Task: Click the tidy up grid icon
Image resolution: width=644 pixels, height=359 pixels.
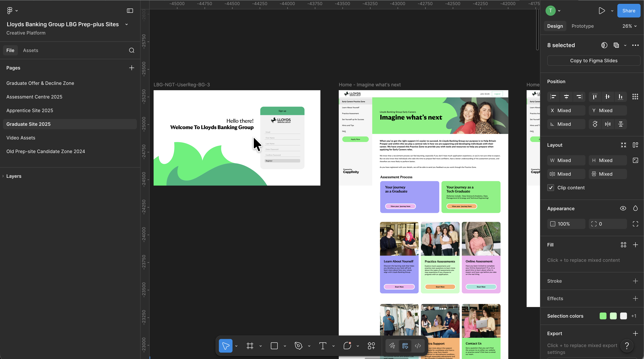Action: click(x=635, y=97)
